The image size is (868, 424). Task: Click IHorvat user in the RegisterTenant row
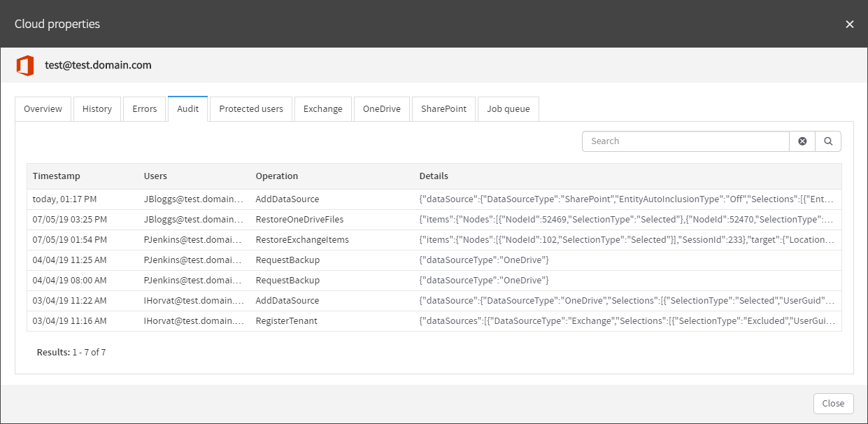194,321
